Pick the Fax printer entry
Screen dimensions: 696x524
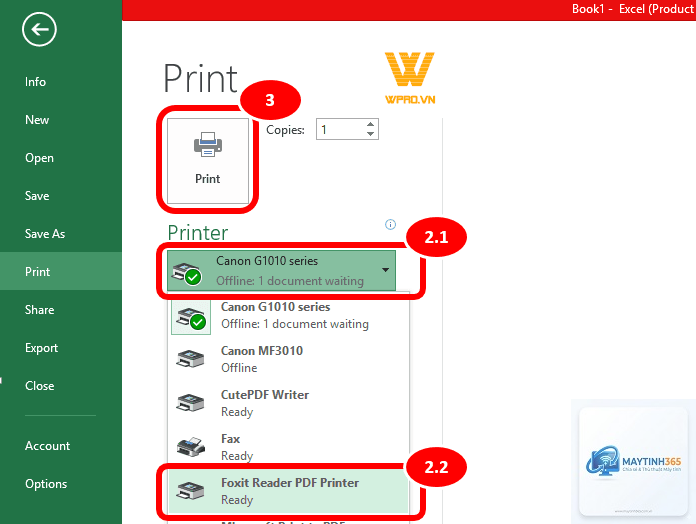click(289, 447)
